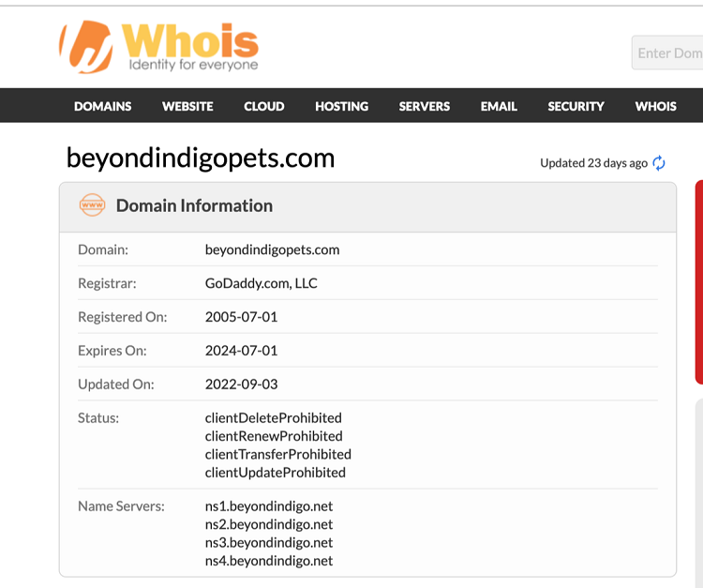Click the Expires On: field label
The height and width of the screenshot is (588, 703).
click(112, 351)
